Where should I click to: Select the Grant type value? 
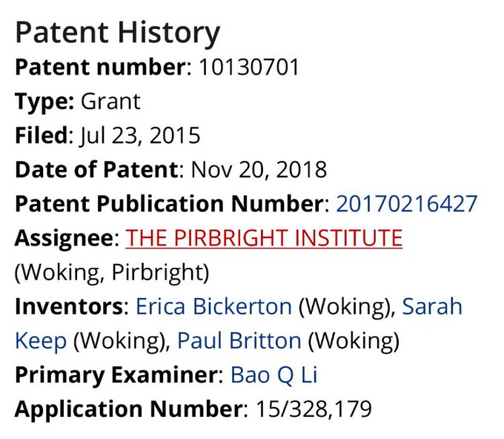(x=110, y=102)
